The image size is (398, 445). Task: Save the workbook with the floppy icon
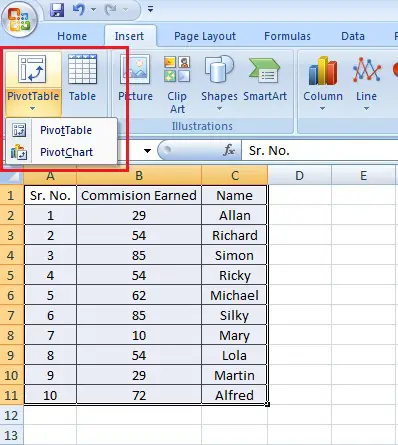(57, 10)
